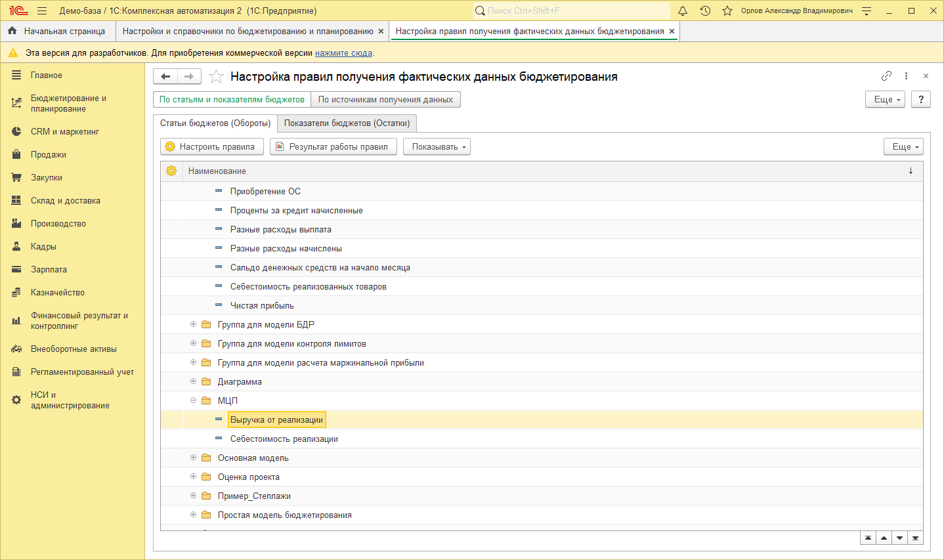Switch to Показатели бюджетов (Остатки) tab
Viewport: 944px width, 560px height.
tap(347, 123)
